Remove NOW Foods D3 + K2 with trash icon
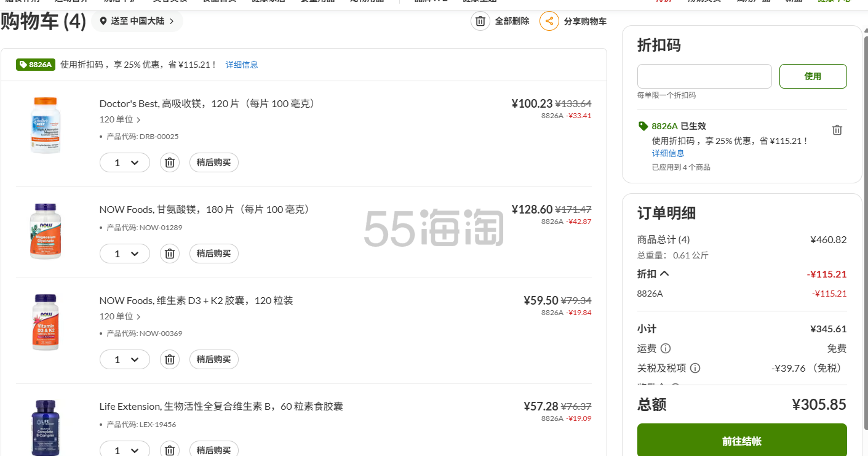The image size is (868, 456). point(170,359)
